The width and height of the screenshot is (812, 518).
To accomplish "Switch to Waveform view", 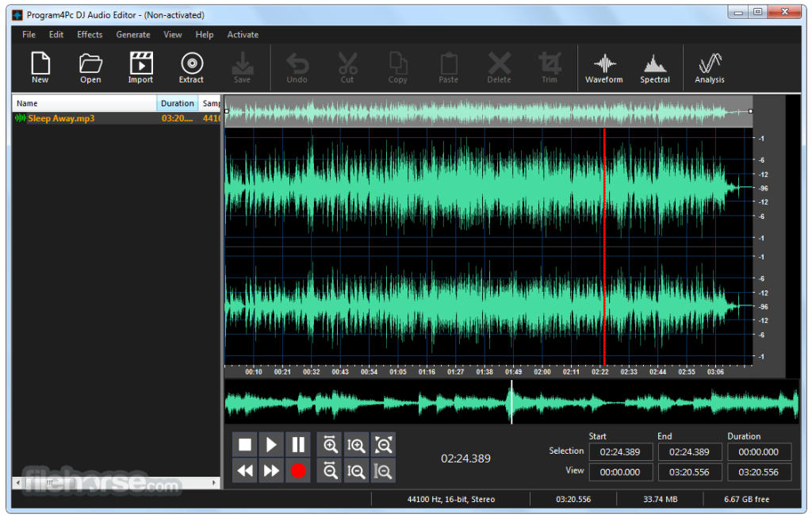I will coord(604,67).
